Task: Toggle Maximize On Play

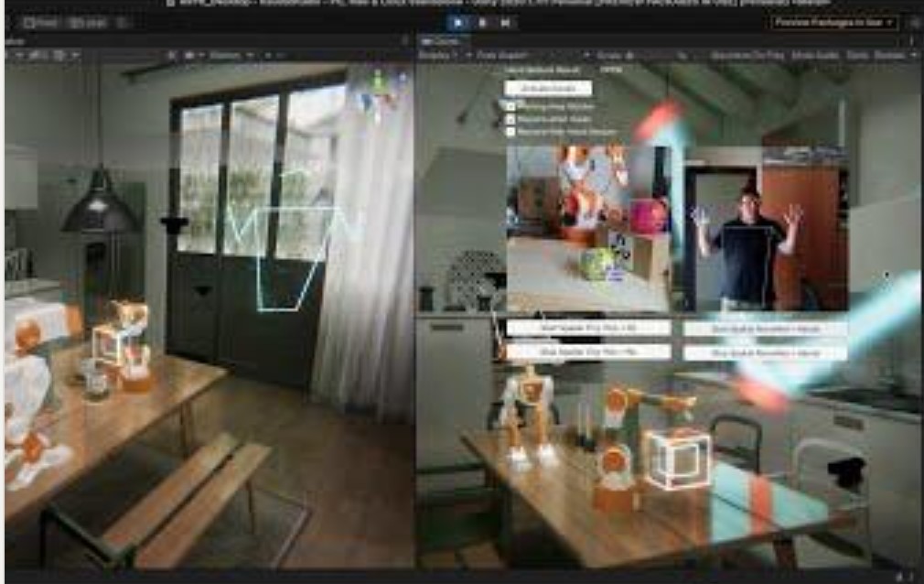Action: (x=747, y=56)
